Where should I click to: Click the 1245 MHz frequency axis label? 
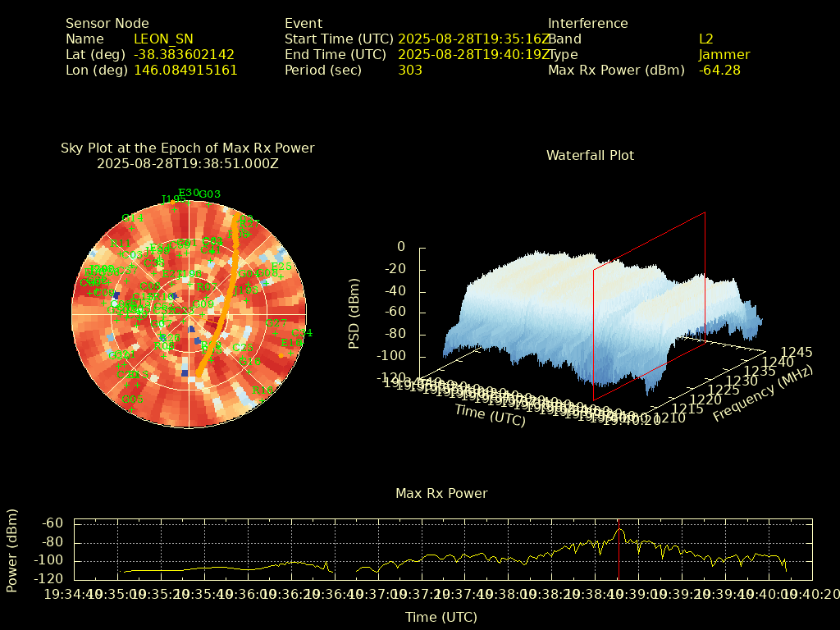pos(797,352)
